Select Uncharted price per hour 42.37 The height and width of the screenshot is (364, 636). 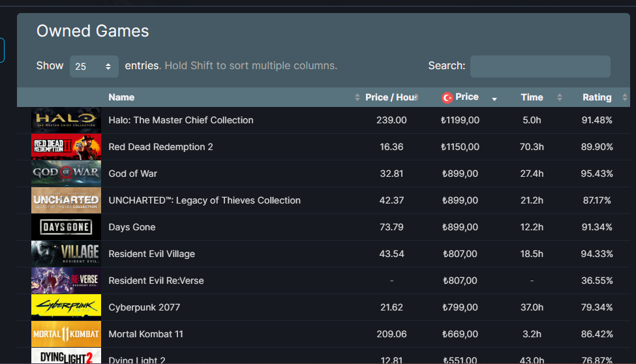(x=391, y=200)
